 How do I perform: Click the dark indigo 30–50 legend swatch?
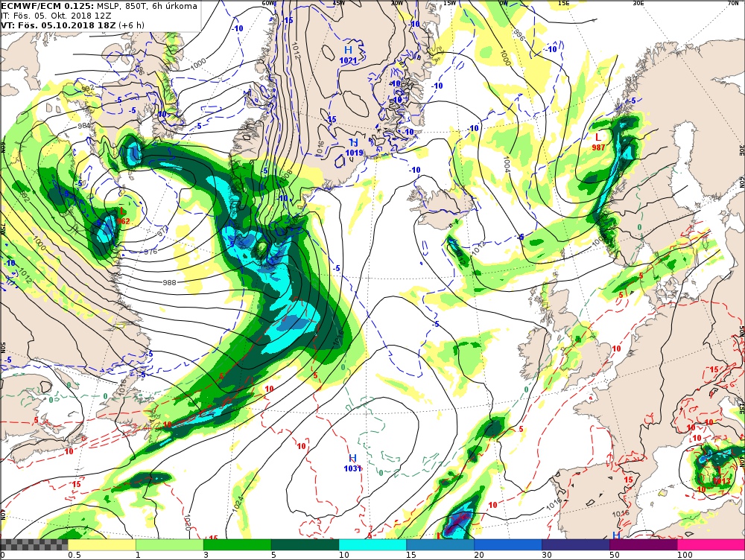pyautogui.click(x=576, y=544)
